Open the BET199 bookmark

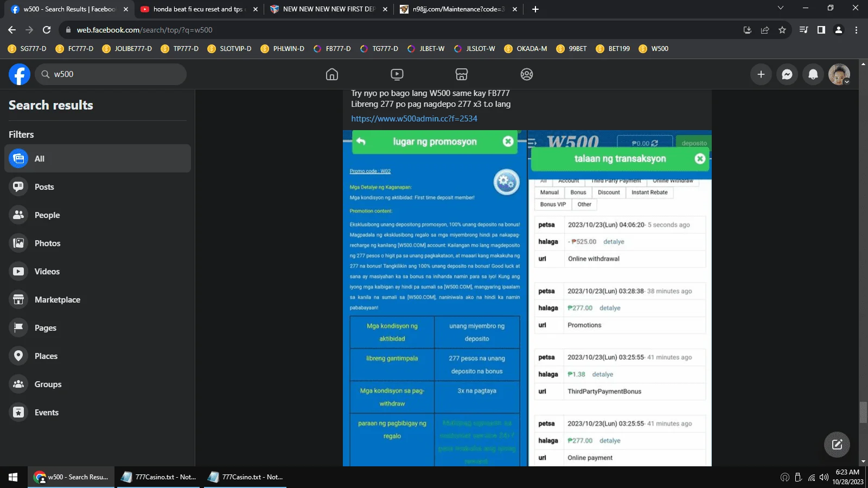pos(612,49)
